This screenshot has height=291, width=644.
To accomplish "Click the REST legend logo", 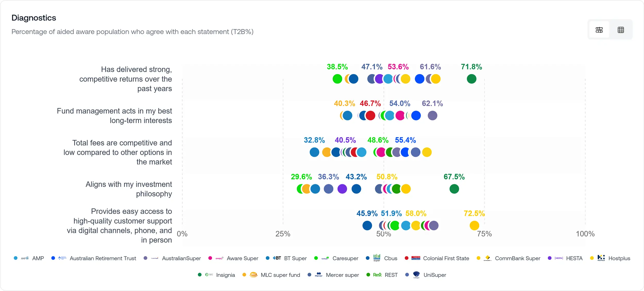I will pos(377,275).
